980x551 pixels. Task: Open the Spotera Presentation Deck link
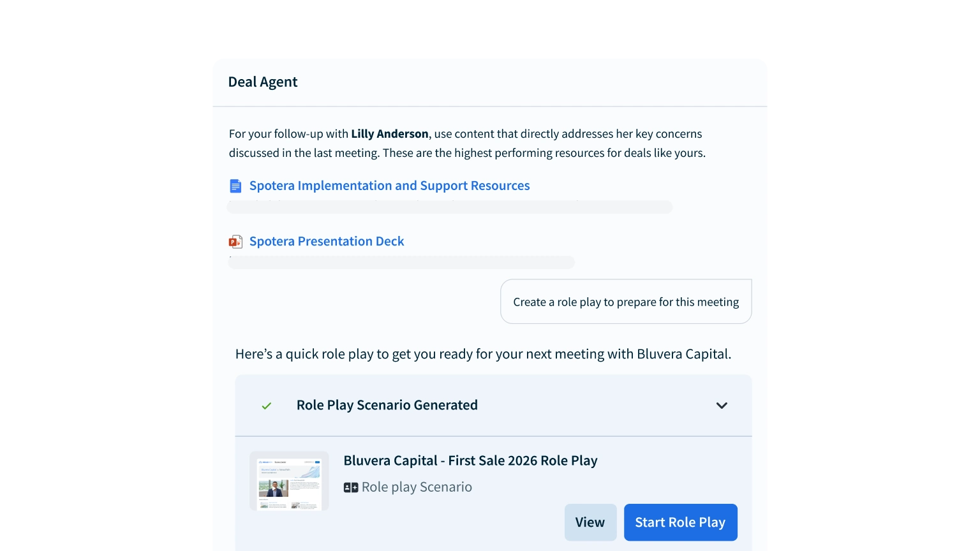[327, 241]
